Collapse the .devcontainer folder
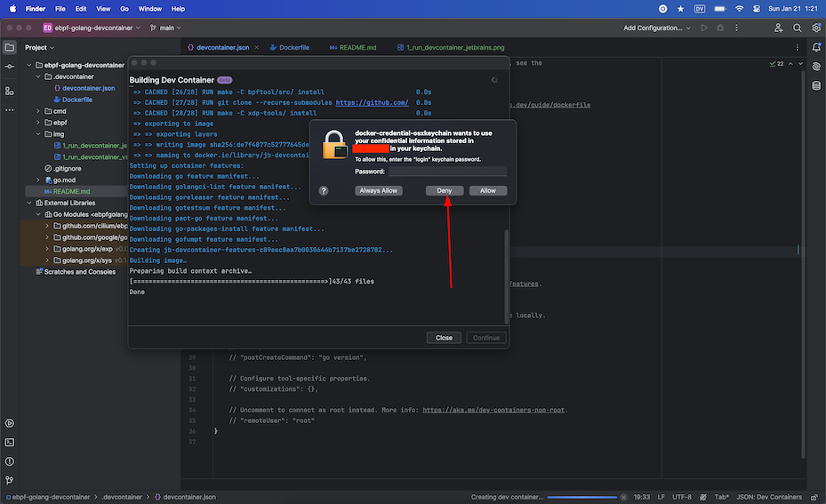 point(38,77)
